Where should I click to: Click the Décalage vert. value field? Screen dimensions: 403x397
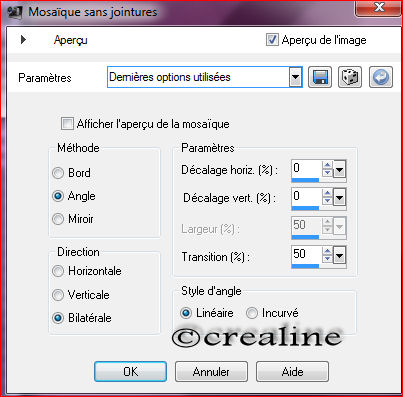[307, 196]
